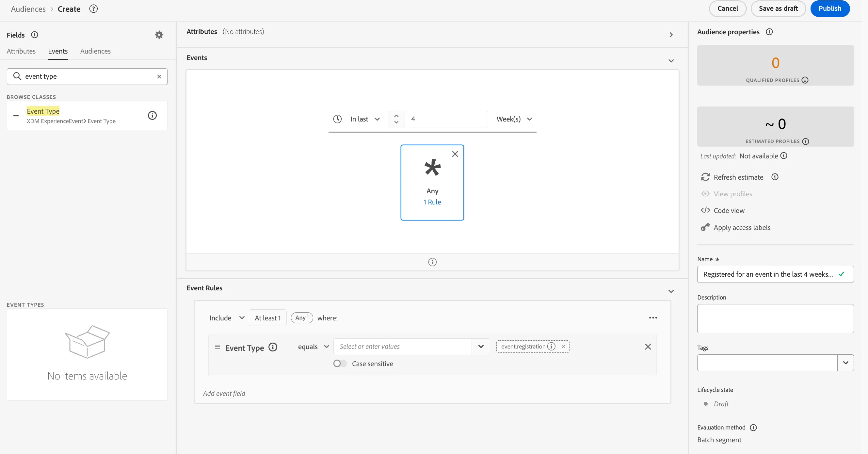Show info for event.registration value

tap(551, 347)
